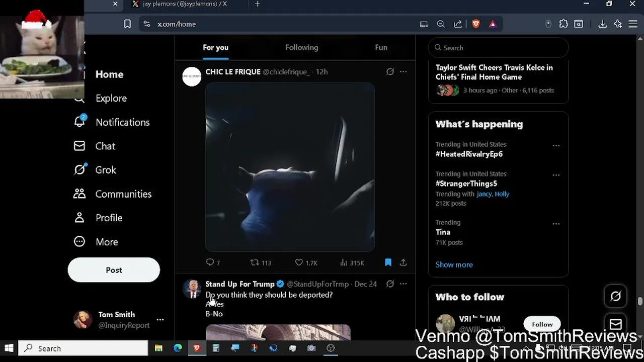Like the CHIC LE FRIQUE post
The image size is (644, 362).
tap(306, 262)
